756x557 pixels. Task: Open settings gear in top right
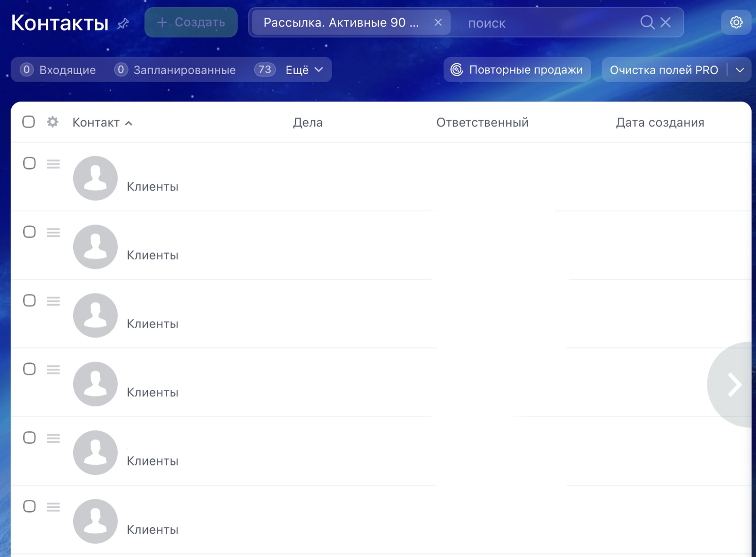point(736,22)
